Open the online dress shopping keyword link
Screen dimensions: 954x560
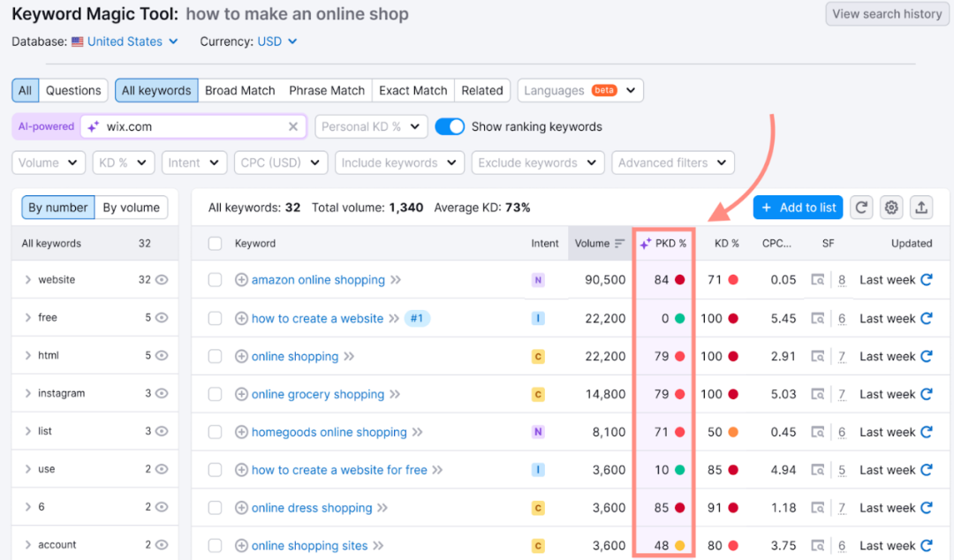[312, 508]
